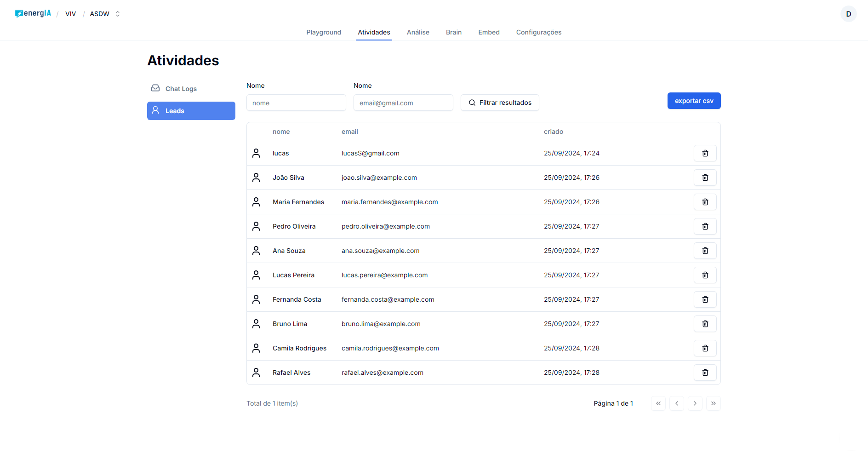868x453 pixels.
Task: Click the person icon beside Maria Fernandes
Action: click(256, 202)
